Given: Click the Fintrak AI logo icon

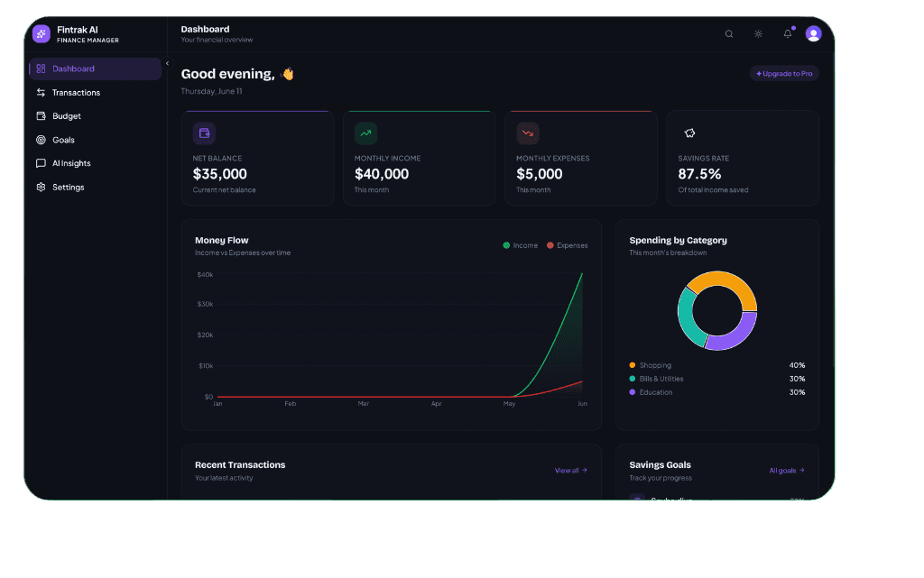Looking at the screenshot, I should (42, 34).
